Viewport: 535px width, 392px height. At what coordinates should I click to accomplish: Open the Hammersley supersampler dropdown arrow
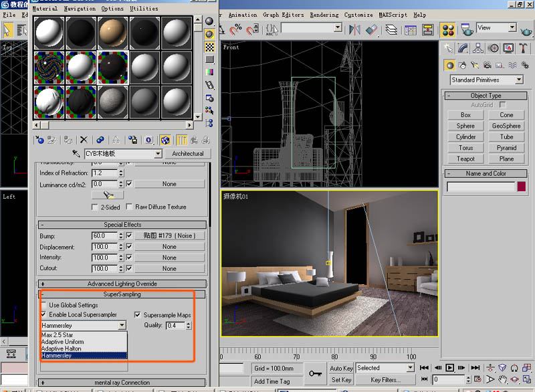point(122,326)
